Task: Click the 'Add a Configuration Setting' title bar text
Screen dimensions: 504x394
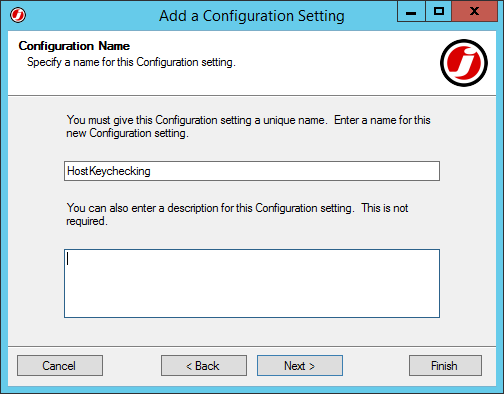Action: pos(252,16)
